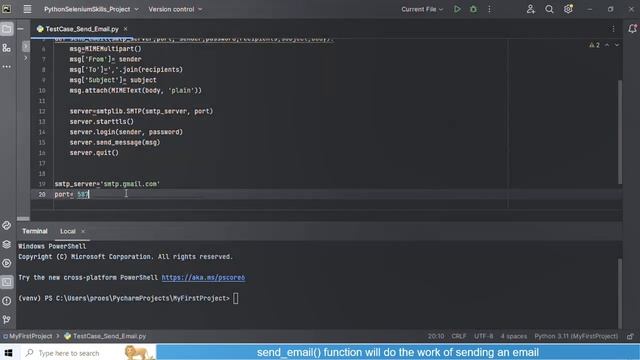Open the Notifications bell
640x360 pixels.
pos(632,29)
